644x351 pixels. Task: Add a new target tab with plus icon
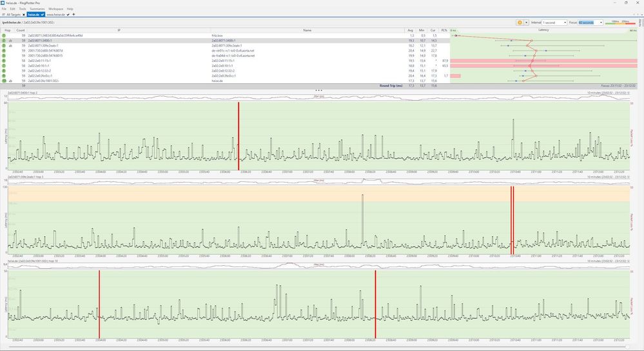tap(73, 14)
